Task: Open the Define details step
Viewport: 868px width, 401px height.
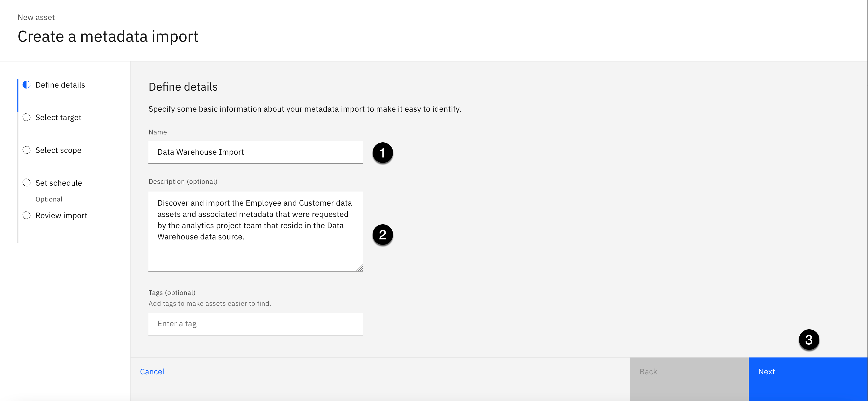Action: click(x=60, y=85)
